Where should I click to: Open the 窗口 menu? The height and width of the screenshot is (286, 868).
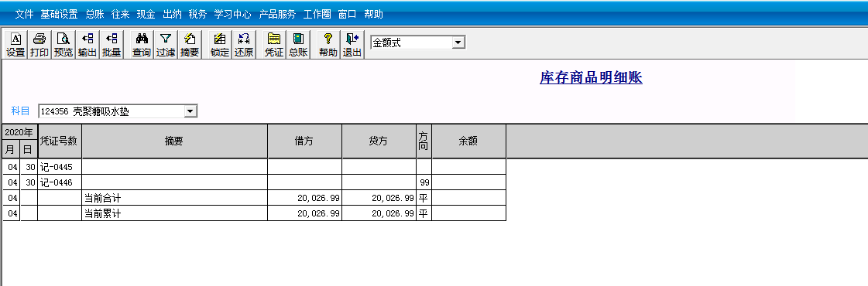[x=348, y=15]
